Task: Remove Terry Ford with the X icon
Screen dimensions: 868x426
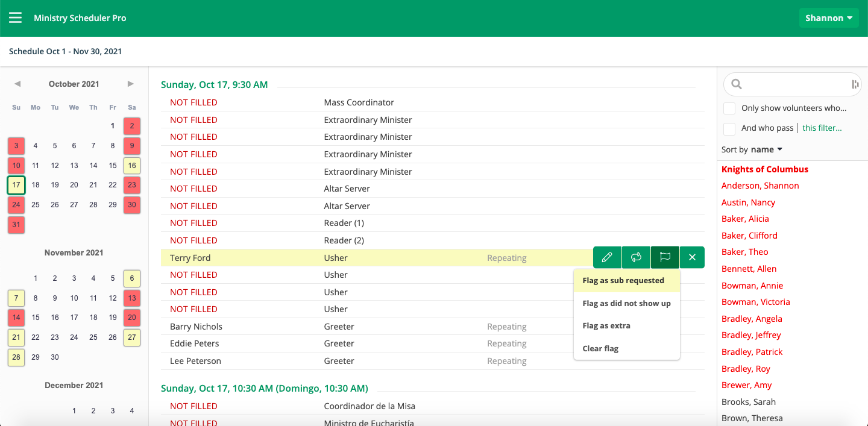Action: 692,257
